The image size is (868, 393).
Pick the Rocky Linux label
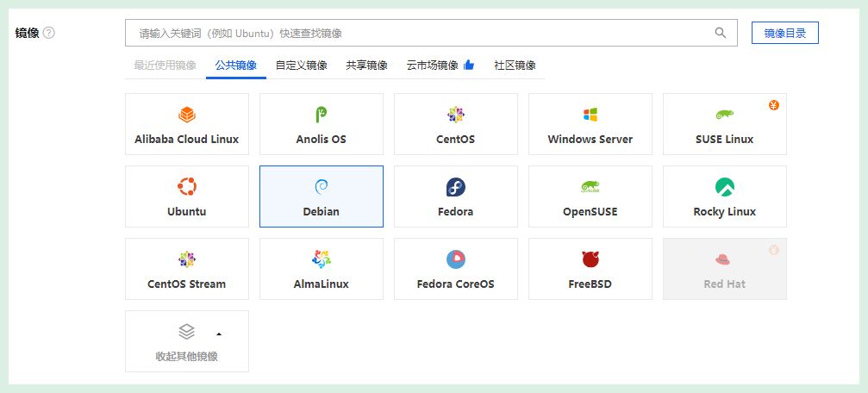725,211
